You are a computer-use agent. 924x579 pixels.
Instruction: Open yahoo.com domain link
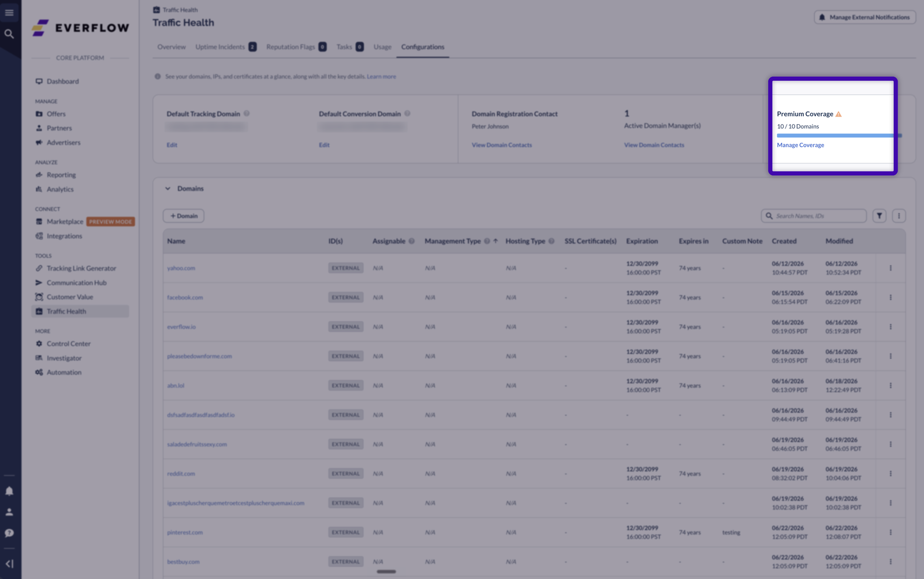pos(181,268)
